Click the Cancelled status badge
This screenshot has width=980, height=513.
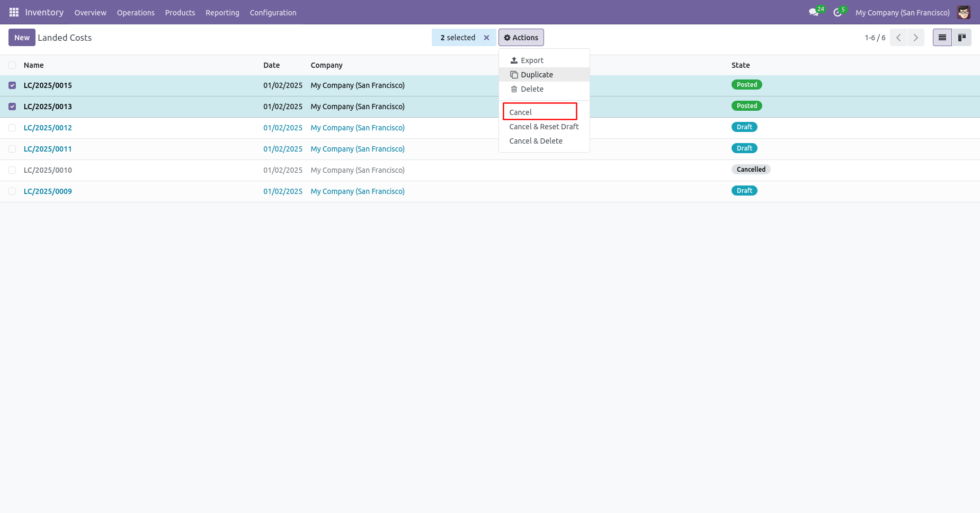coord(751,170)
